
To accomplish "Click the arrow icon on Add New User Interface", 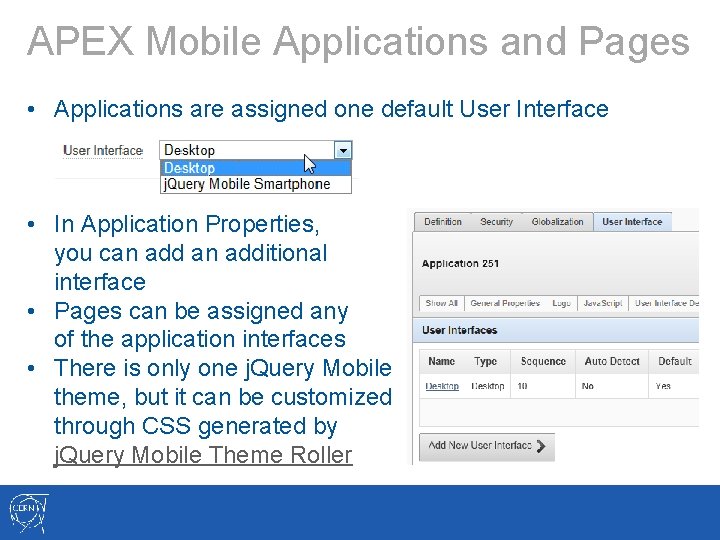I will (x=541, y=446).
